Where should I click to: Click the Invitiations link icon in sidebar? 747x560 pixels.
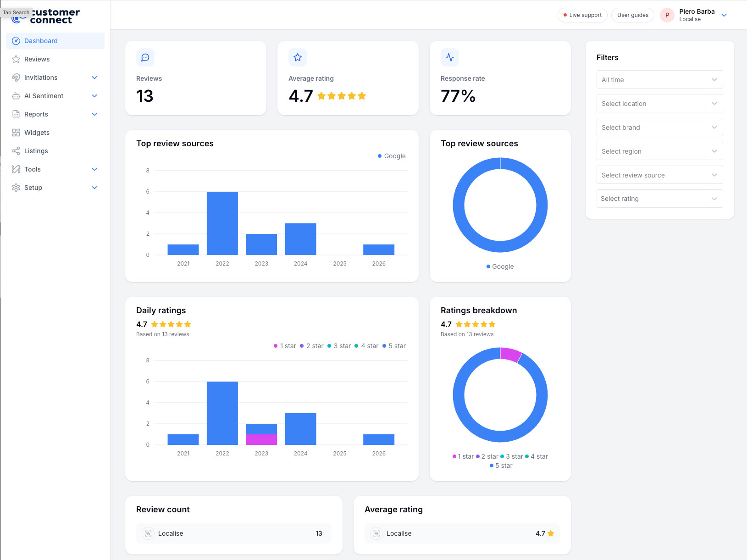coord(16,78)
